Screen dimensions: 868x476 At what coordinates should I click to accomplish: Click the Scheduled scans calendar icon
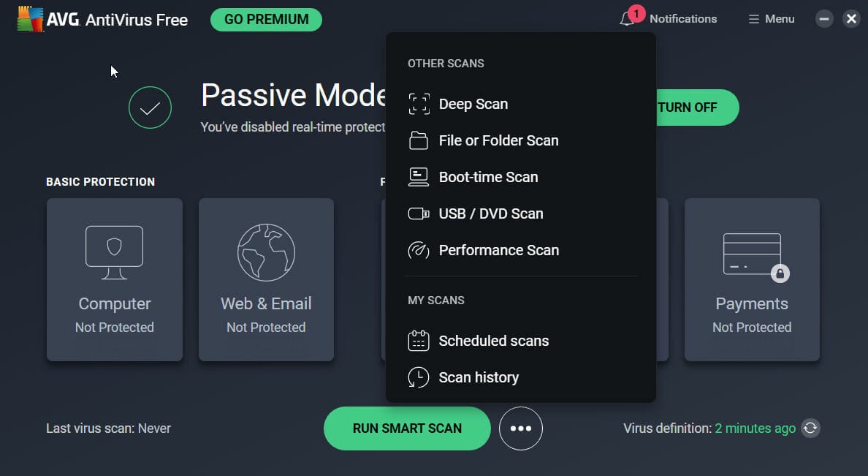pyautogui.click(x=419, y=341)
